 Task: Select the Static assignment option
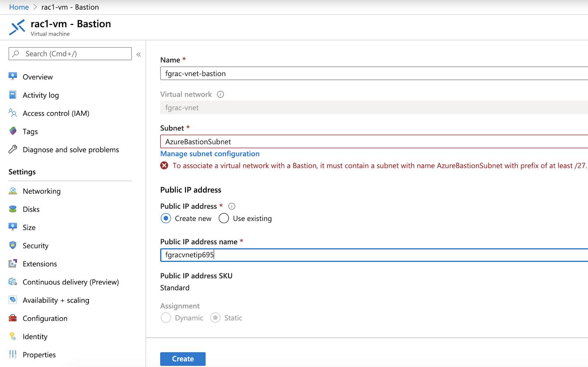point(215,317)
